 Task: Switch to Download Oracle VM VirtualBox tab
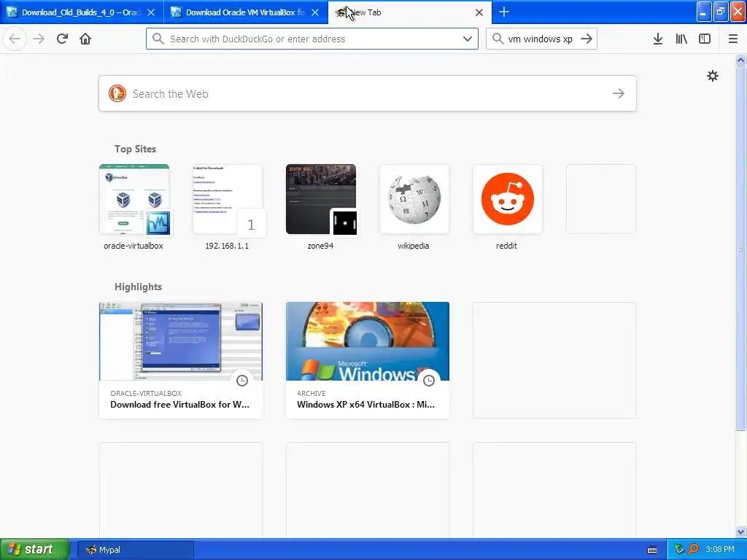(246, 12)
